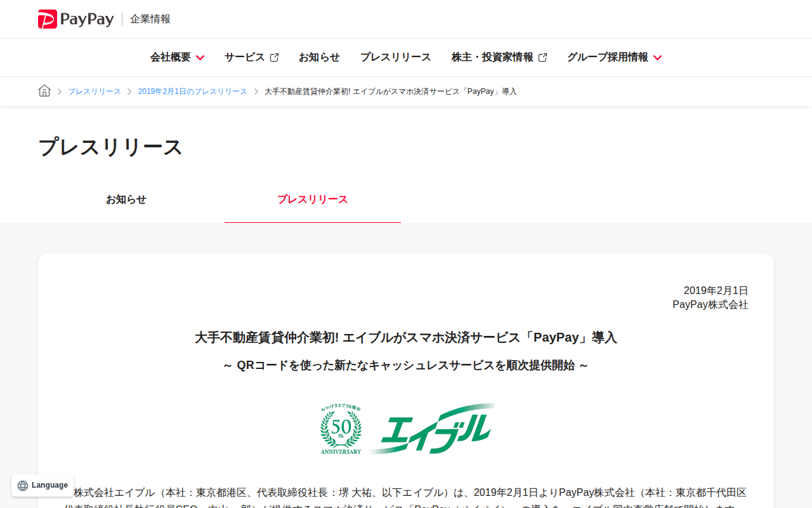812x508 pixels.
Task: Open the 2019年2月1日のプレスリリース breadcrumb
Action: (x=193, y=91)
